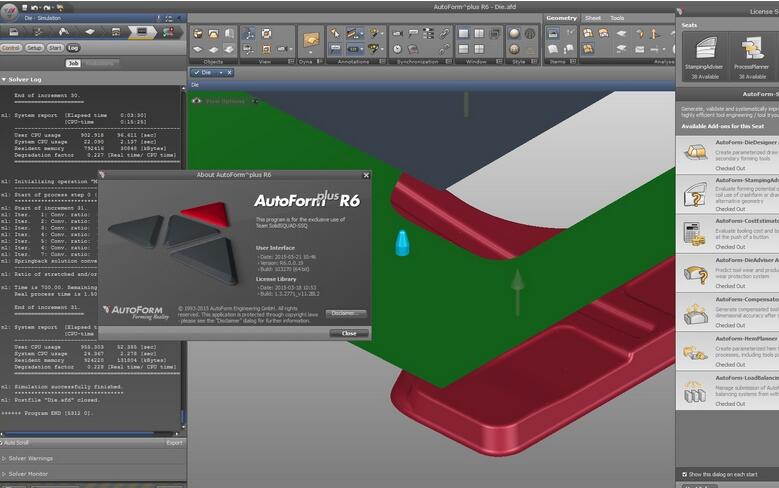The width and height of the screenshot is (779, 488).
Task: Switch to the Tools ribbon tab
Action: pyautogui.click(x=617, y=18)
